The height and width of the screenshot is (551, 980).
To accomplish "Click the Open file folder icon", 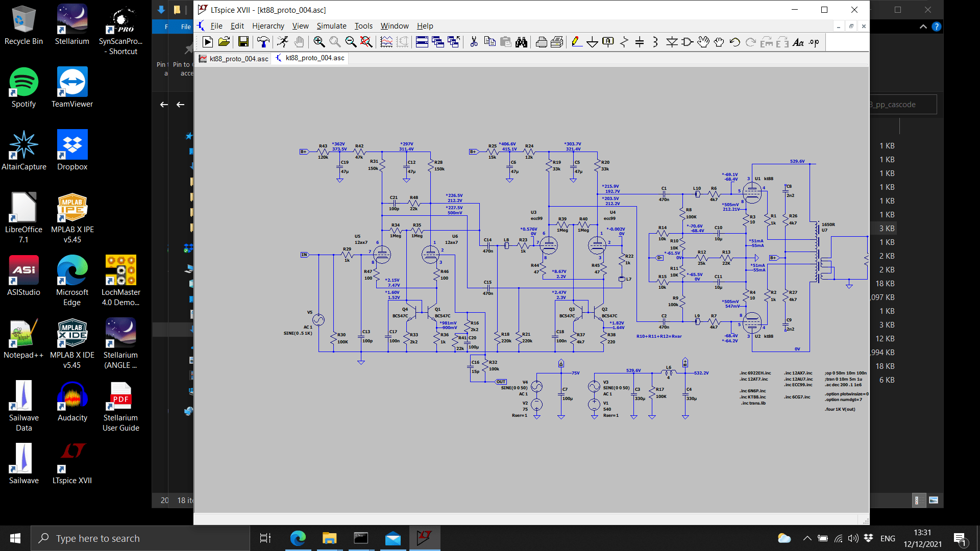I will (224, 42).
